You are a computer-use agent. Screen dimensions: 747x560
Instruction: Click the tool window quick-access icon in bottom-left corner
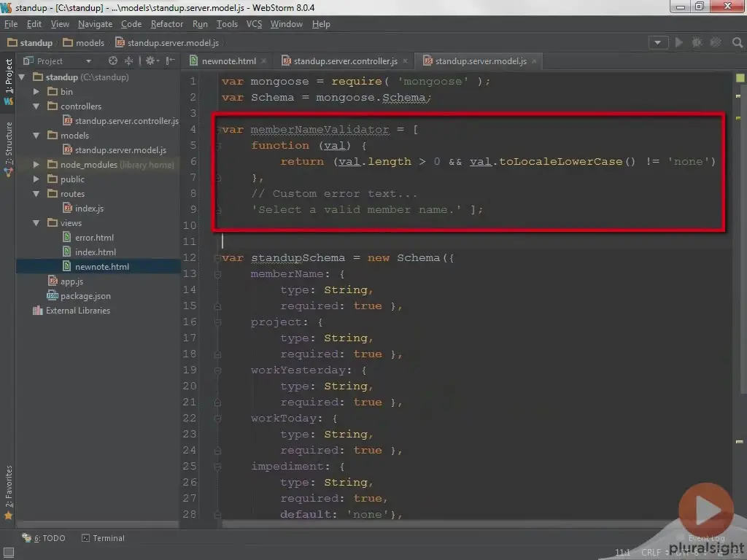[9, 553]
